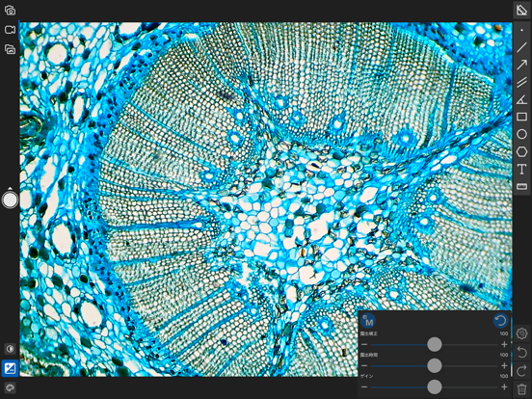Tap the round shutter button

click(10, 199)
